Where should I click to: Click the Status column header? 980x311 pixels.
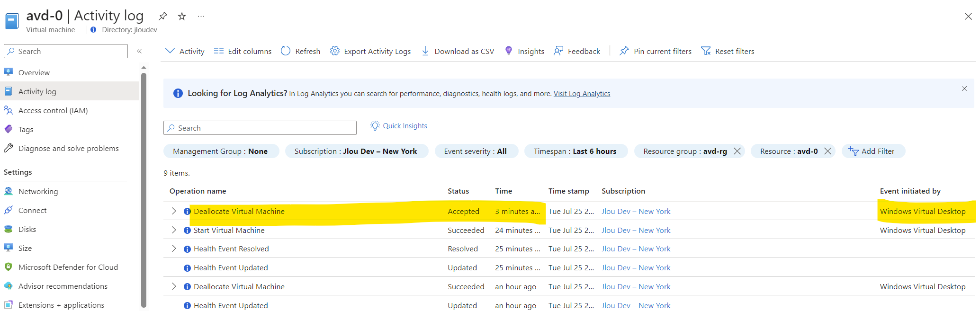(459, 191)
